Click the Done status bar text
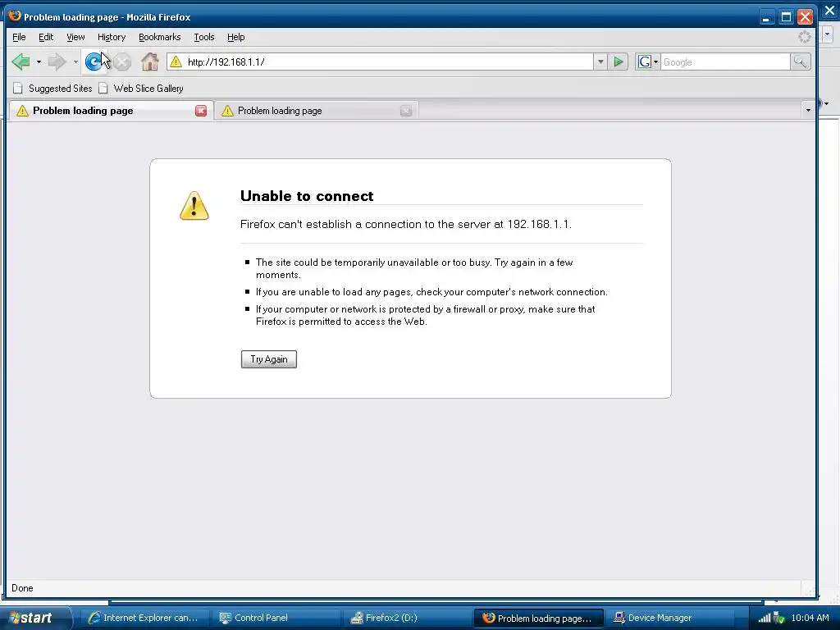Screen dimensions: 840x630 (22, 588)
